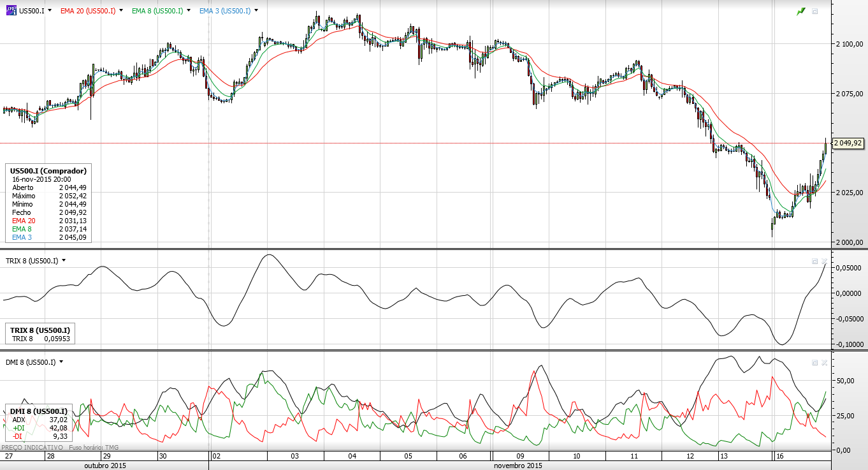Click the DMI 8 (US500.I) panel title
The image size is (868, 470).
pos(30,362)
